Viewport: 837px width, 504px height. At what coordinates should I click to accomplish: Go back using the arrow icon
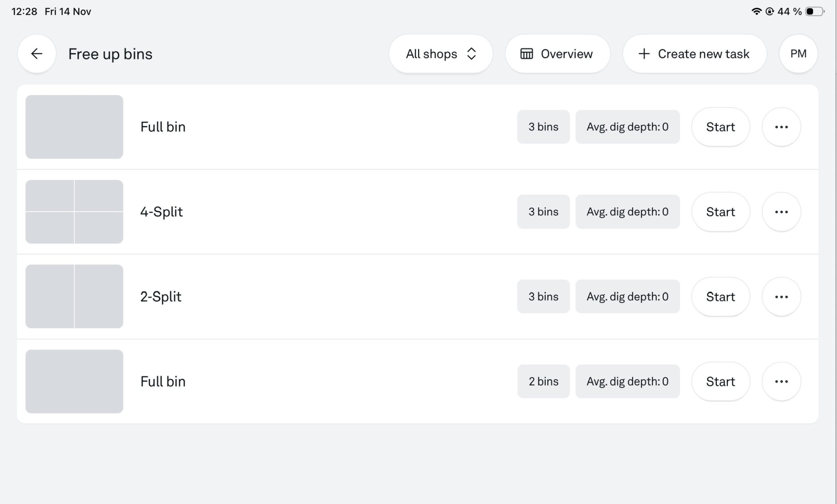(37, 54)
